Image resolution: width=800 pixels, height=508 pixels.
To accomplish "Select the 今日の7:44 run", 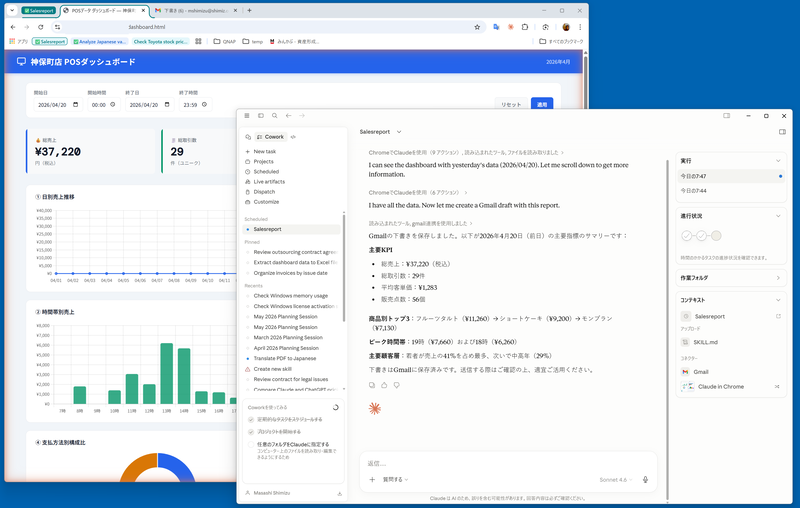I will click(731, 191).
